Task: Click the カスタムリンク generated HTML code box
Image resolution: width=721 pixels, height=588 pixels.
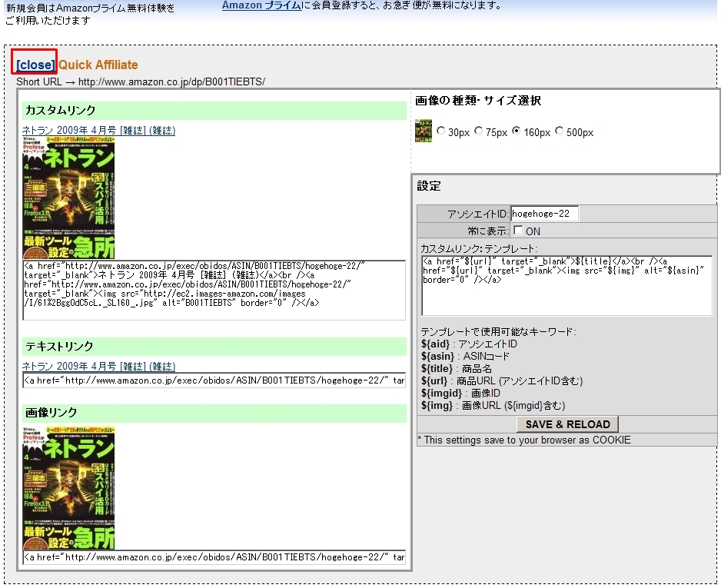Action: 214,290
